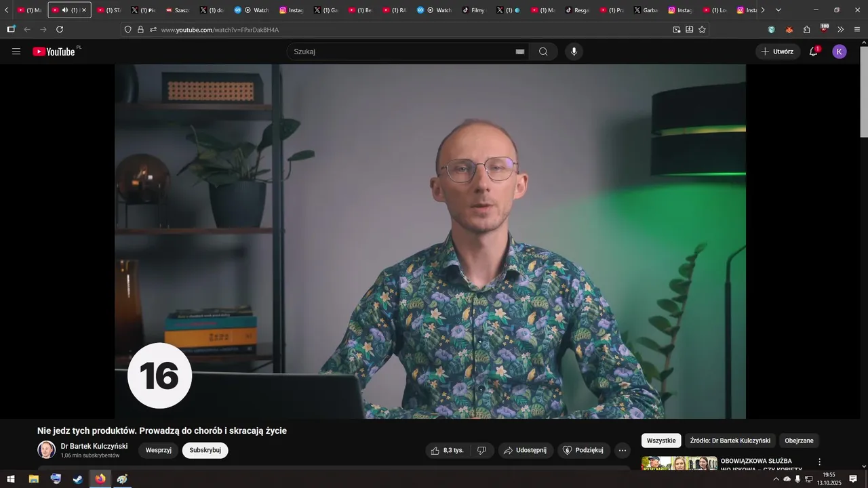
Task: Open Dr Bartek Kulczyński channel avatar
Action: pyautogui.click(x=46, y=450)
